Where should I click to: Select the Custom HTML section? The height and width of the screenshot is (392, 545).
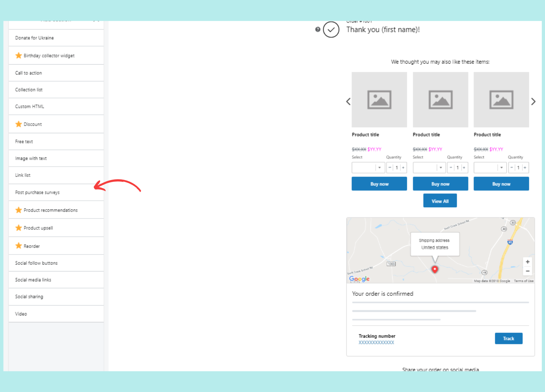point(56,106)
